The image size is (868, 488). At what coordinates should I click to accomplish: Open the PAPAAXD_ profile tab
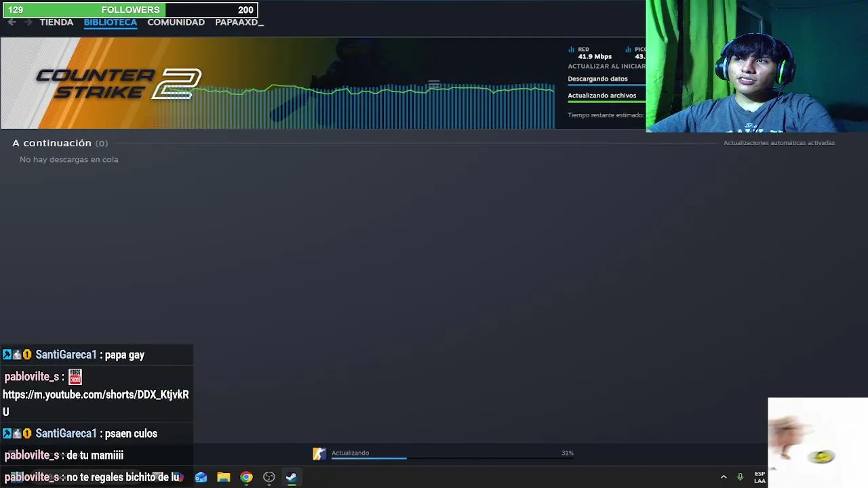pos(239,22)
